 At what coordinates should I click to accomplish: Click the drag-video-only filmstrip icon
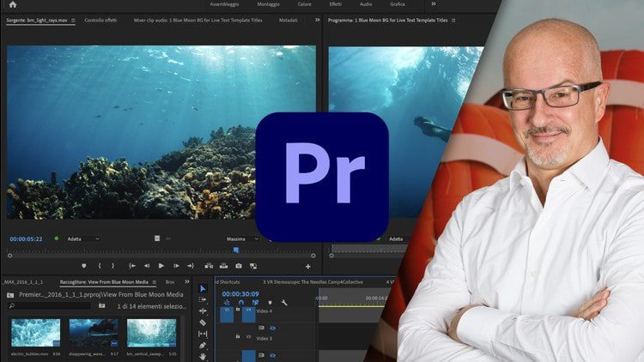(157, 238)
